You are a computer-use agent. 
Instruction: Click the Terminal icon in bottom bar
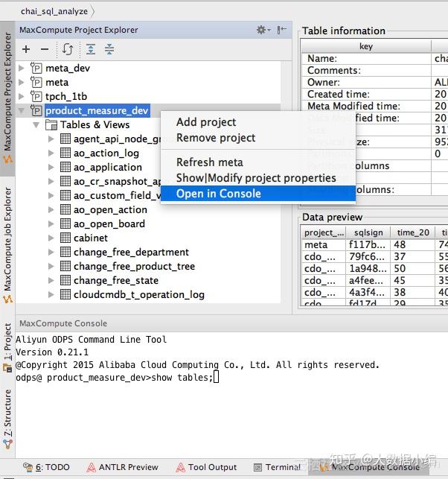click(x=258, y=467)
